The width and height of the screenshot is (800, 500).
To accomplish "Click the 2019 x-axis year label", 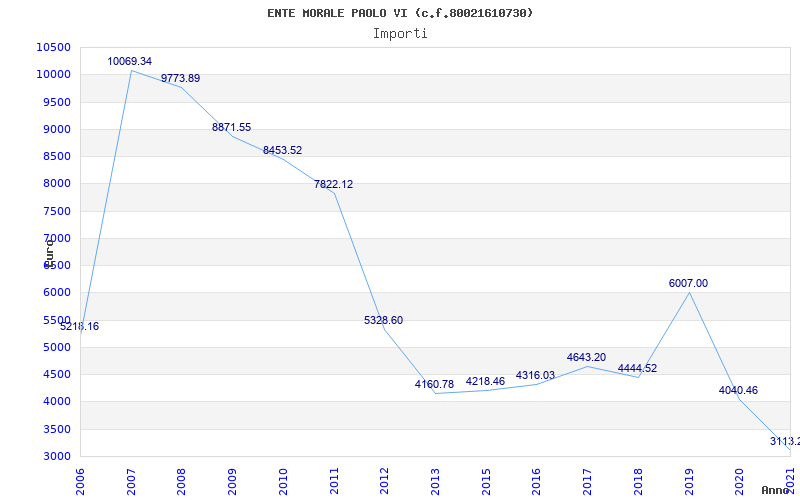I will [689, 482].
